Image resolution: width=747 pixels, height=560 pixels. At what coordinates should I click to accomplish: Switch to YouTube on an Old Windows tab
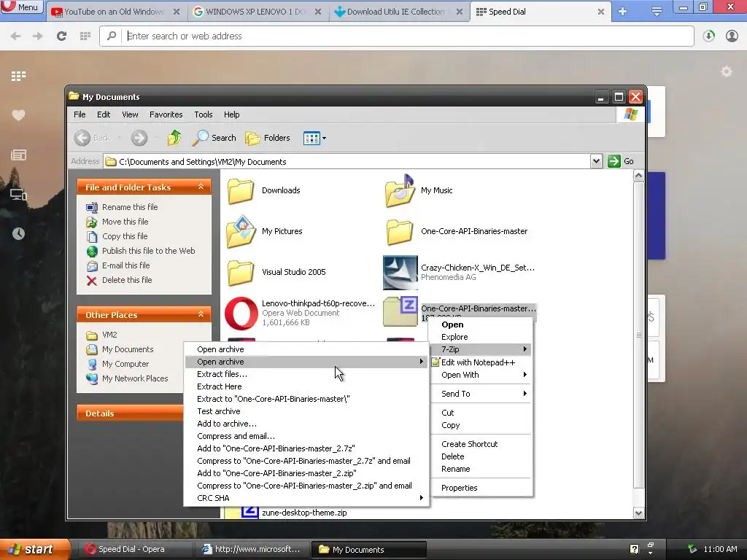115,12
